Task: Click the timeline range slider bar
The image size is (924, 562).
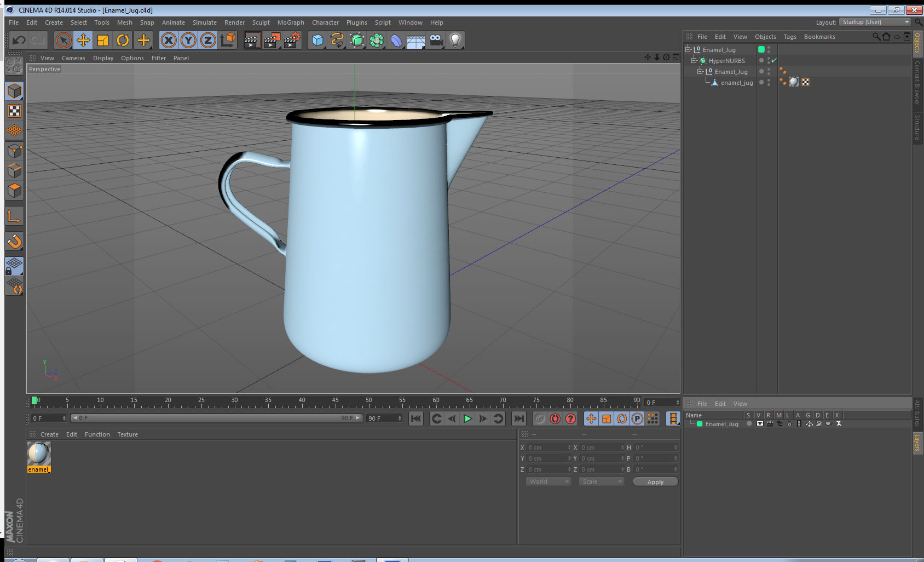Action: point(217,418)
